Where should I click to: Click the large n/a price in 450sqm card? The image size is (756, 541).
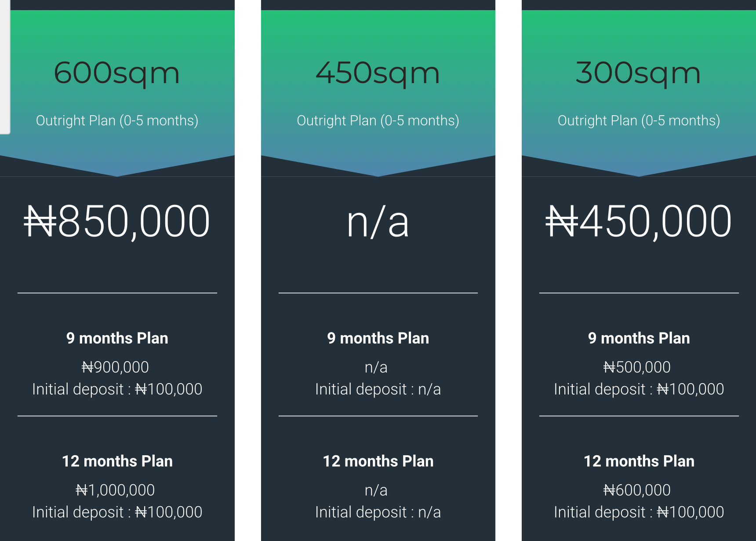(x=378, y=223)
